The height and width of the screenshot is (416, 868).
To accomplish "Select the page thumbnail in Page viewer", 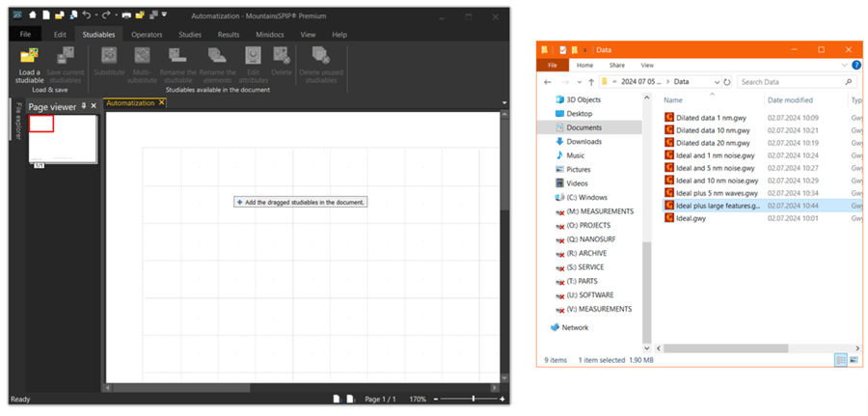I will (63, 139).
